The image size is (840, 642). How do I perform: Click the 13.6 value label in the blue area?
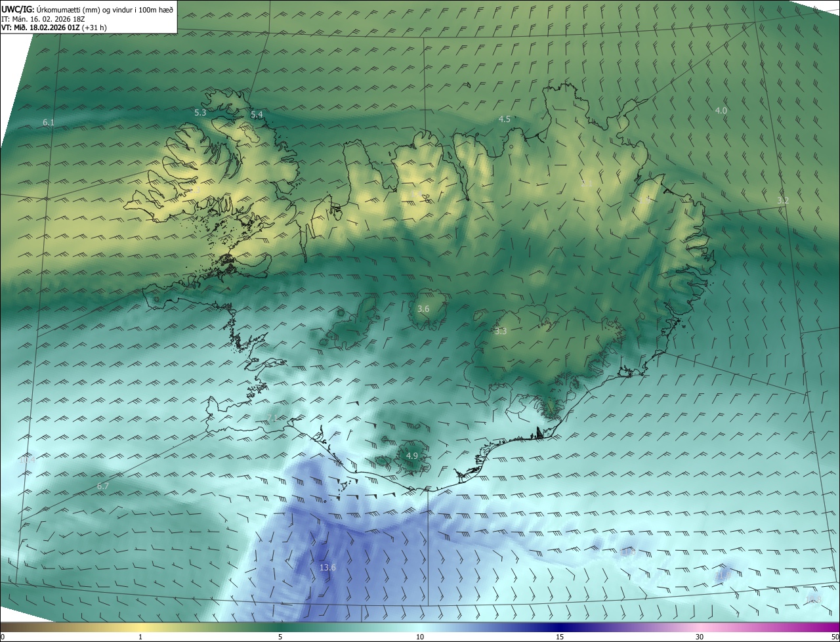(x=327, y=568)
